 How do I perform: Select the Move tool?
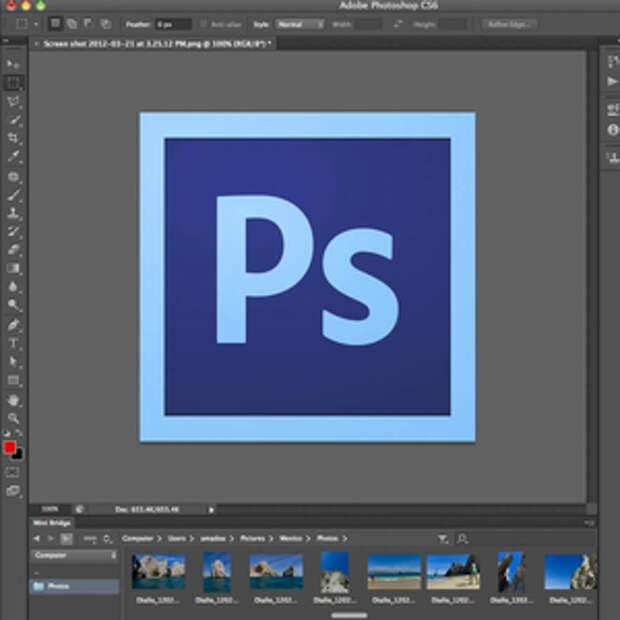[x=13, y=63]
